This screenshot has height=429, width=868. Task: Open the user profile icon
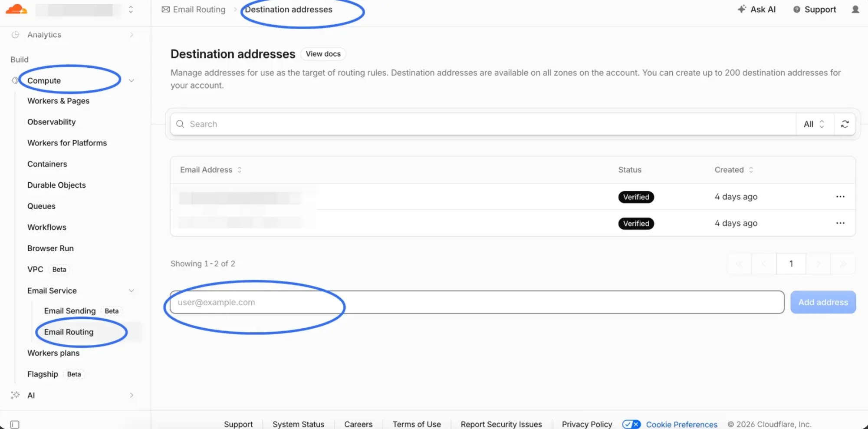coord(855,10)
